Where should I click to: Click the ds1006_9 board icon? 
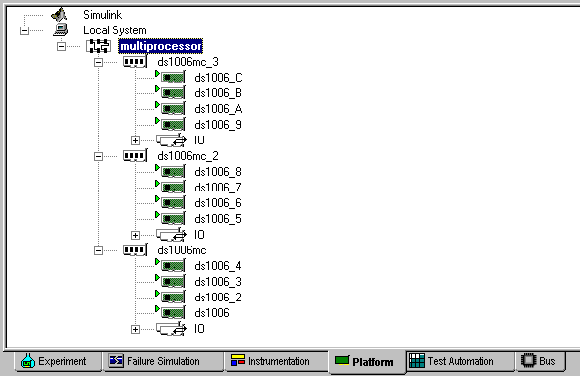tap(170, 124)
